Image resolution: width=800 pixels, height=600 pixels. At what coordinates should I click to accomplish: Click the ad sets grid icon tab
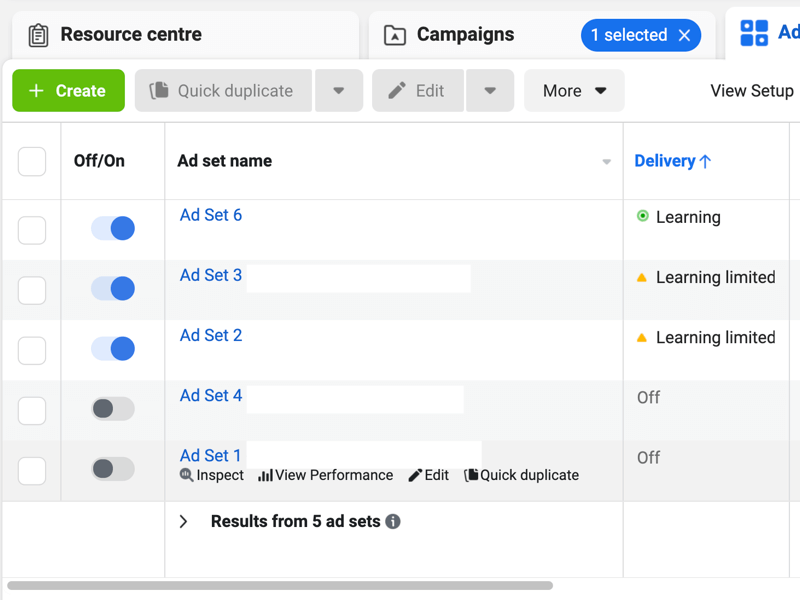coord(754,33)
